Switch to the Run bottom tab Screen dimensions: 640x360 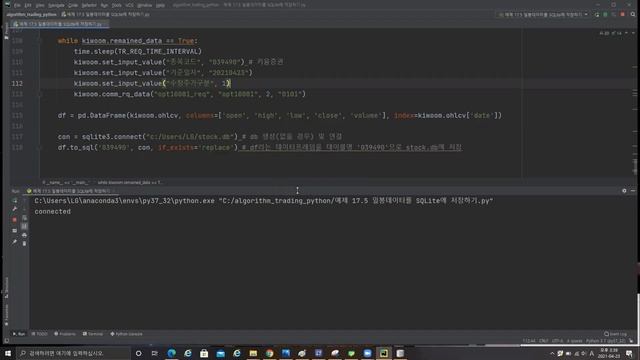click(19, 334)
